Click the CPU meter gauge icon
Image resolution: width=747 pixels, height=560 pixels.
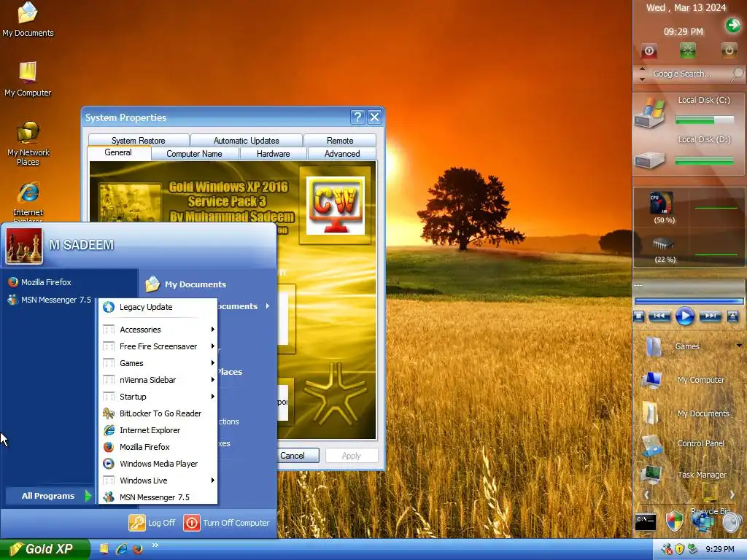(662, 203)
